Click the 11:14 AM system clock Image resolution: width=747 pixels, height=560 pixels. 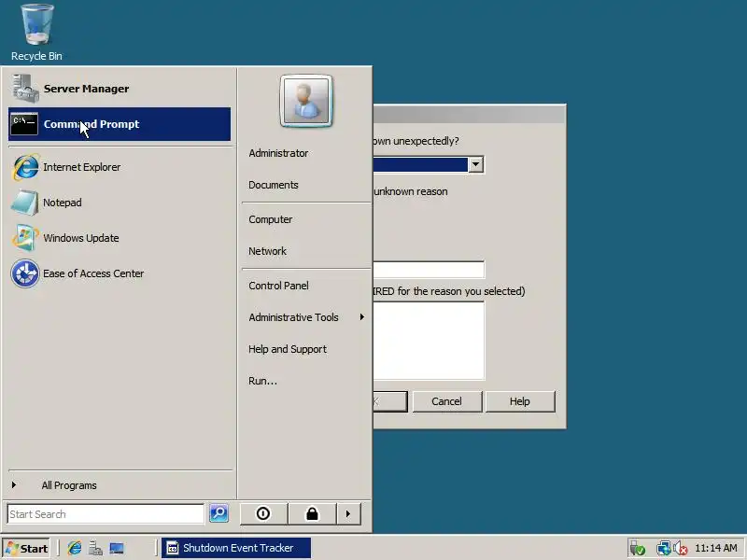pyautogui.click(x=716, y=548)
